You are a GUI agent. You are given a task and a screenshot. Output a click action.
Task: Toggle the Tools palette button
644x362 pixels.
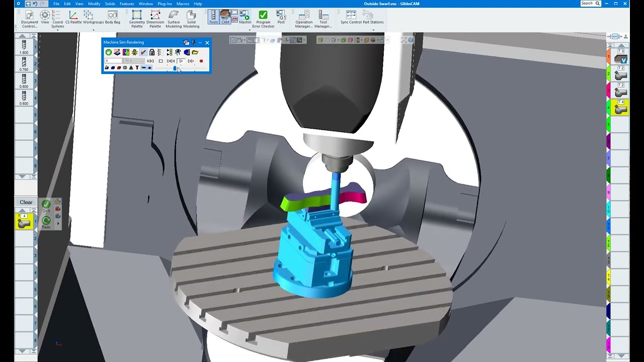click(x=213, y=17)
